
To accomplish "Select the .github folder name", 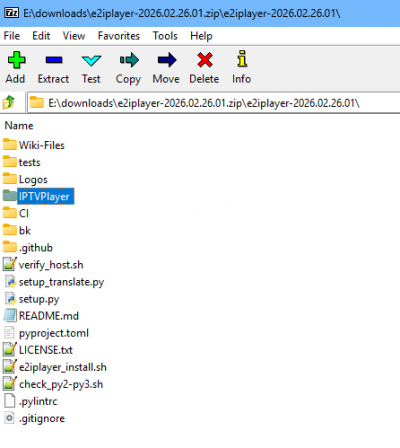I will (36, 248).
